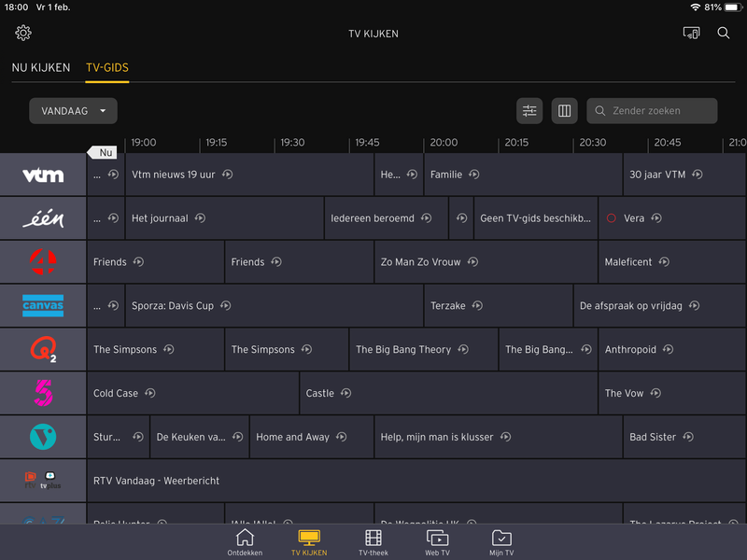Open the Geen TV-gids beschikbaar slot
The width and height of the screenshot is (747, 560).
(x=535, y=218)
